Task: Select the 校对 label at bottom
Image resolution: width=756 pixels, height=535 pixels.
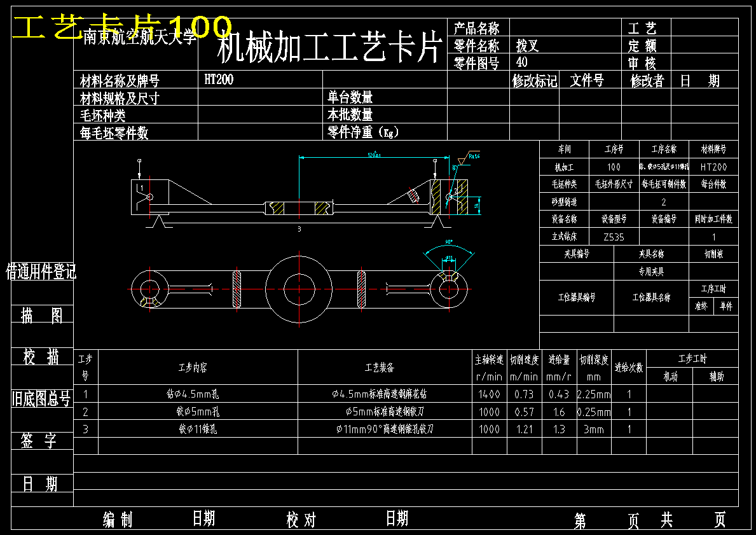Action: (x=301, y=520)
